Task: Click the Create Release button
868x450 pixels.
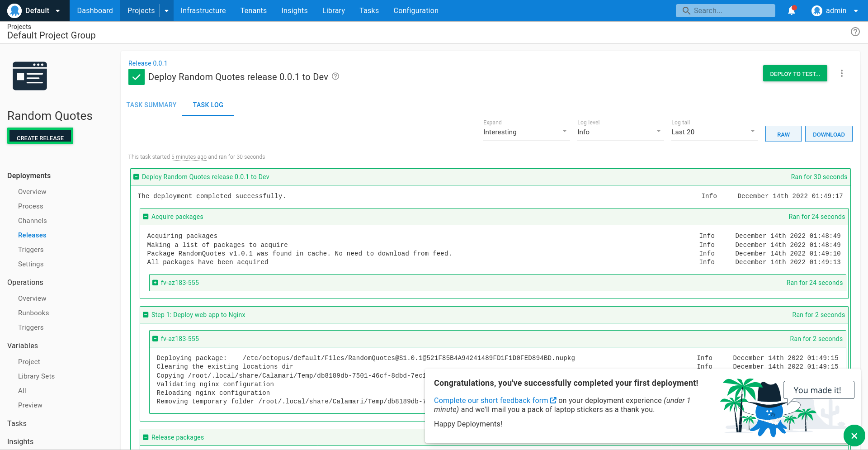Action: click(40, 136)
